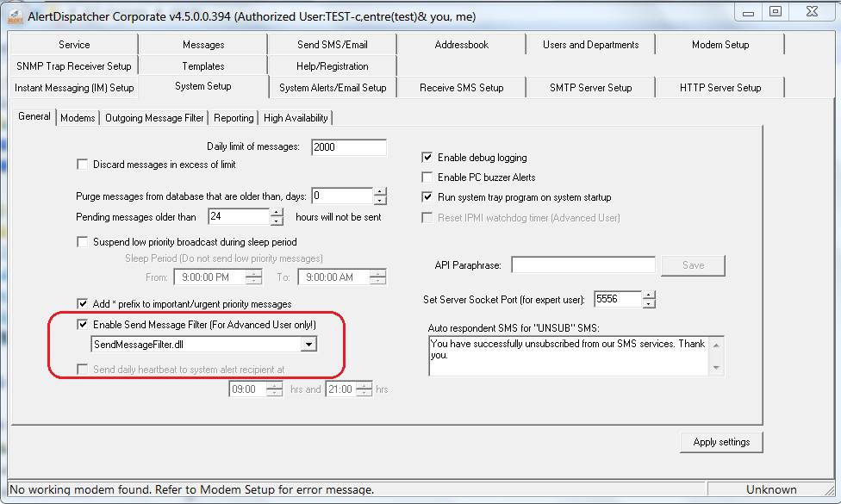Click the Save button beside API Paraphrase
Screen dimensions: 841x504
[693, 265]
